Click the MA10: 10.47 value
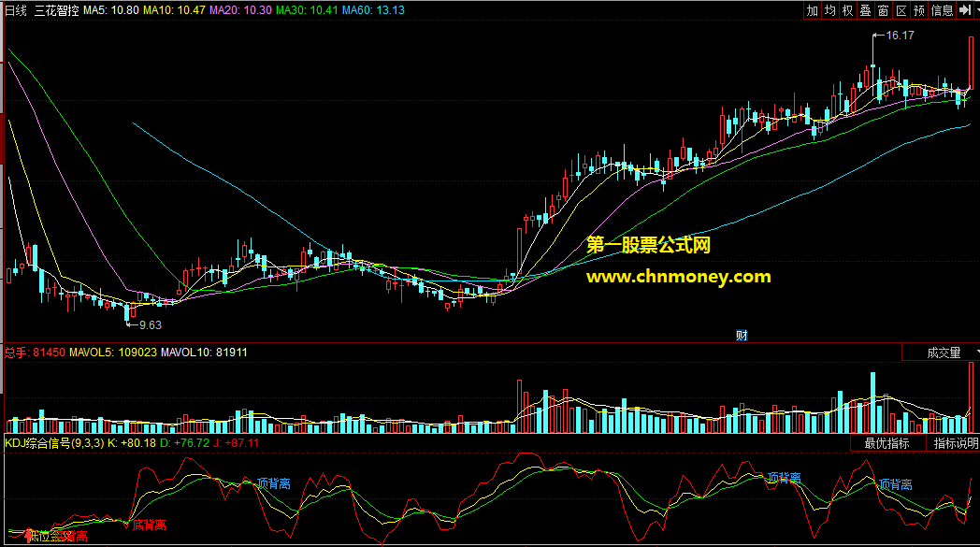This screenshot has height=547, width=980. tap(174, 10)
